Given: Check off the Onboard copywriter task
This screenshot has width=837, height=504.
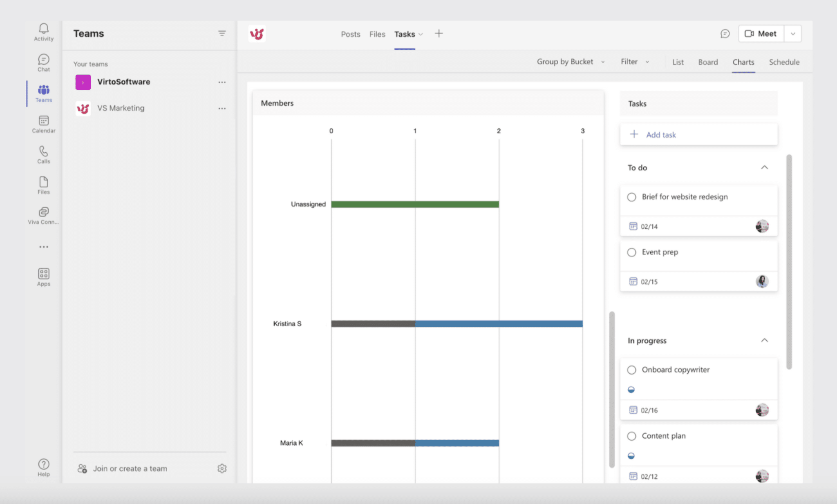Looking at the screenshot, I should click(x=632, y=370).
